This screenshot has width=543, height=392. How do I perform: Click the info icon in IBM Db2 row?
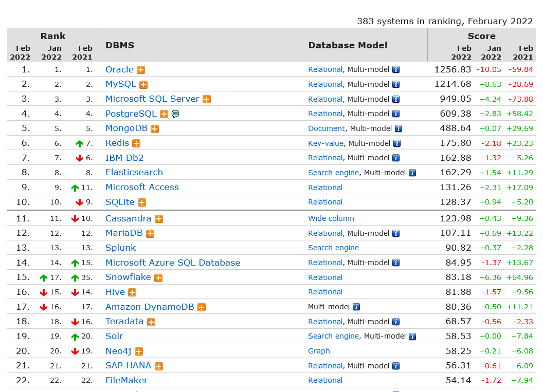click(x=396, y=158)
